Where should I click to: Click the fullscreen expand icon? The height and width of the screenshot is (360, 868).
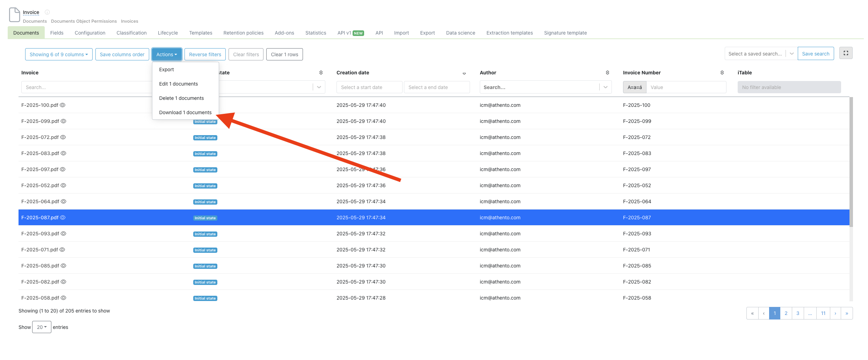(846, 53)
